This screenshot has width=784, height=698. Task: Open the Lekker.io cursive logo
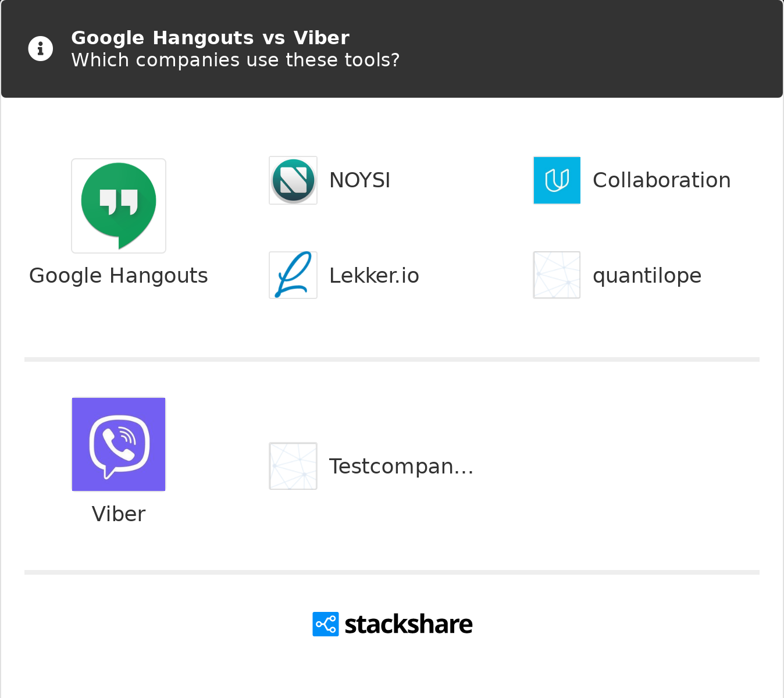(293, 275)
